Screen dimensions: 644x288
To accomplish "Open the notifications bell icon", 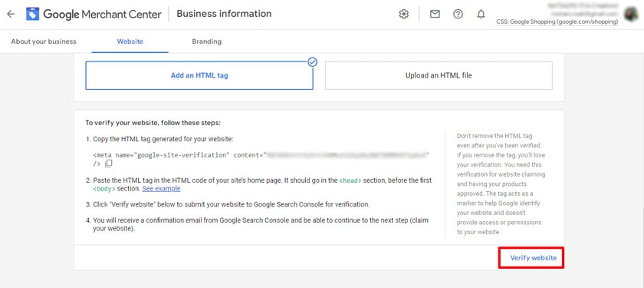I will click(x=481, y=14).
